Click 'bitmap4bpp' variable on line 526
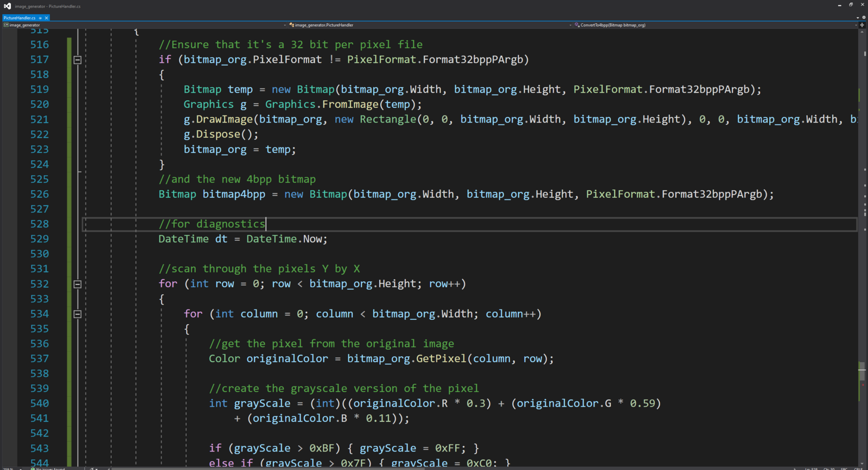868x470 pixels. click(x=234, y=194)
